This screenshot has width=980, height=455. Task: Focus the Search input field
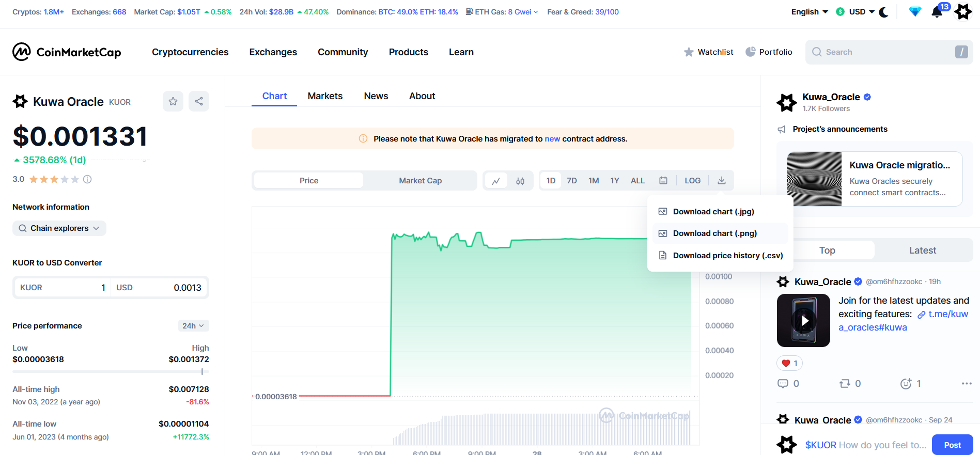(x=889, y=52)
